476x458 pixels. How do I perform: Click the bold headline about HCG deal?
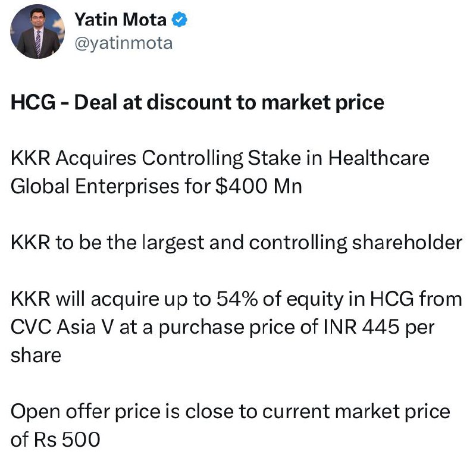coord(198,102)
